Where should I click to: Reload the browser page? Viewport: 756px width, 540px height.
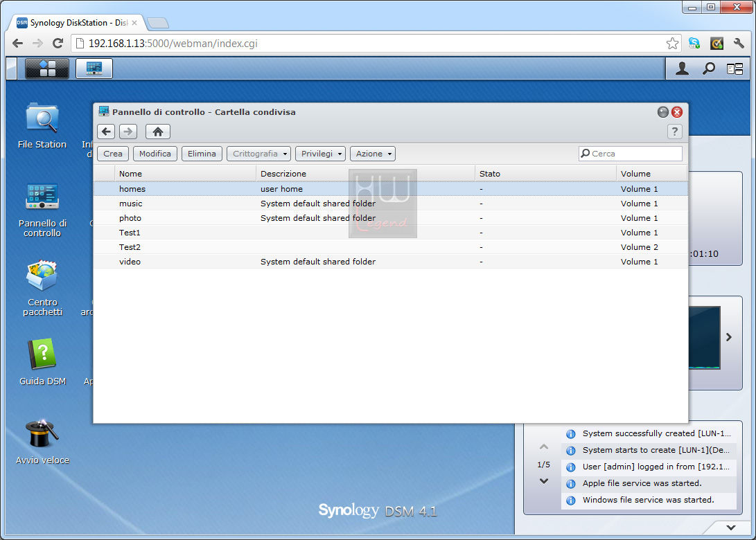(x=58, y=44)
